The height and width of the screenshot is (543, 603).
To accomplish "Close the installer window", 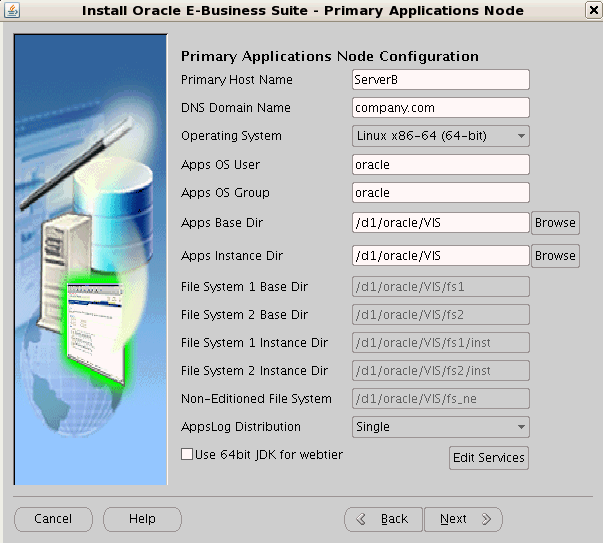I will (593, 10).
